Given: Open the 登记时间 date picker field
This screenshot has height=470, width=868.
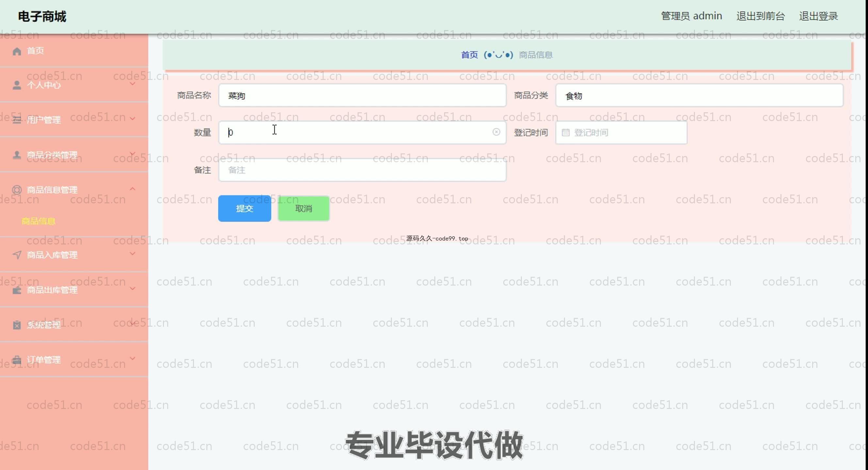Looking at the screenshot, I should pyautogui.click(x=621, y=133).
